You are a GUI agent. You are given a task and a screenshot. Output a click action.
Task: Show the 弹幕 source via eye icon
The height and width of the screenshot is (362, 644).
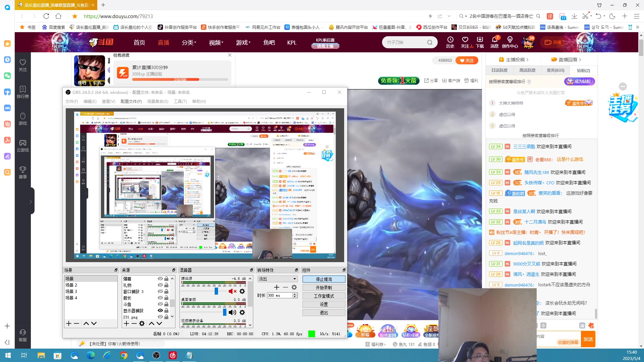point(160,279)
